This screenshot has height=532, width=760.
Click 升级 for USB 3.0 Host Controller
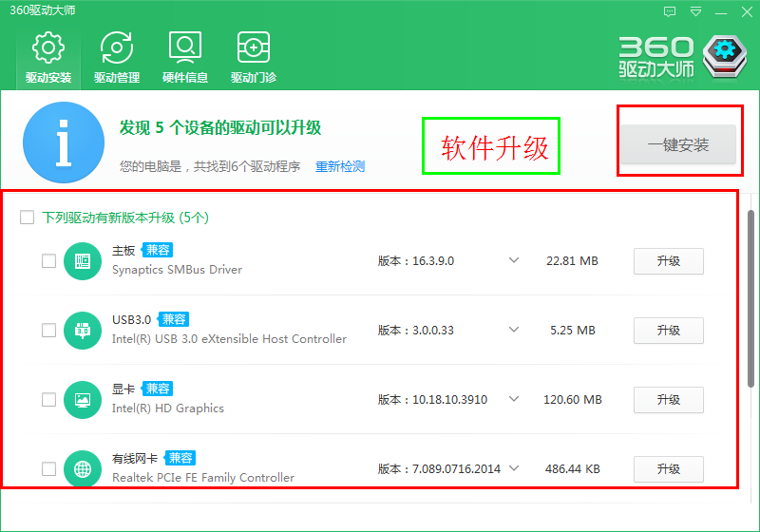coord(669,331)
